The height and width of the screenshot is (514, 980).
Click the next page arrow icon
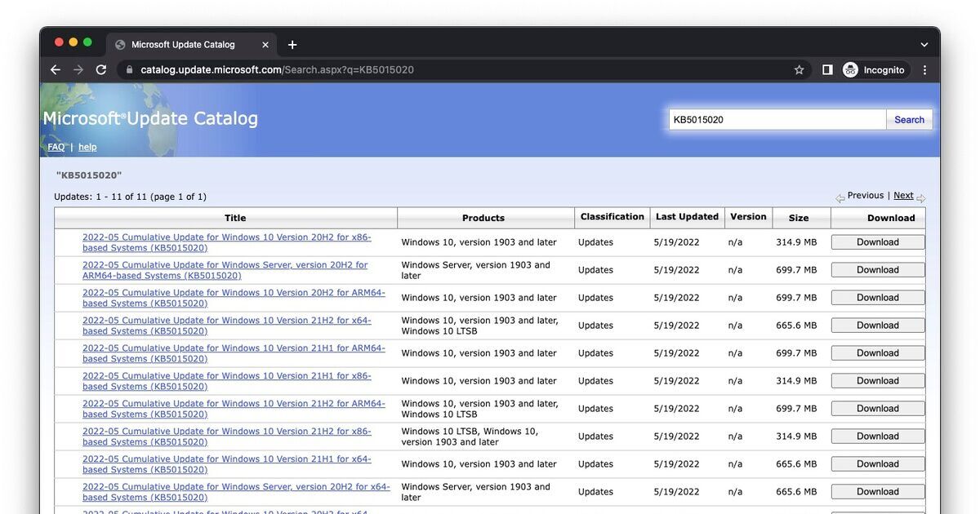point(921,198)
